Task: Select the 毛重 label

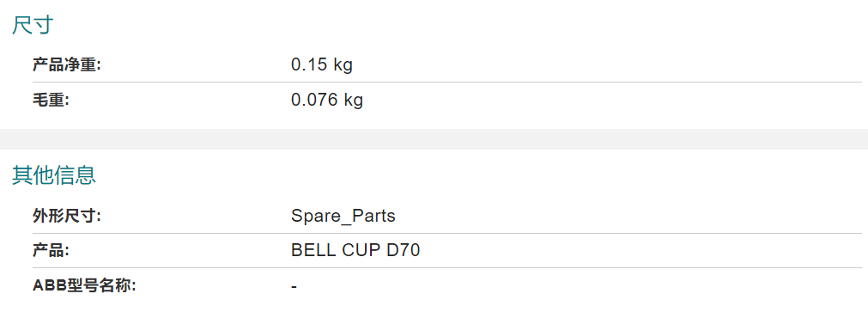Action: pos(51,101)
